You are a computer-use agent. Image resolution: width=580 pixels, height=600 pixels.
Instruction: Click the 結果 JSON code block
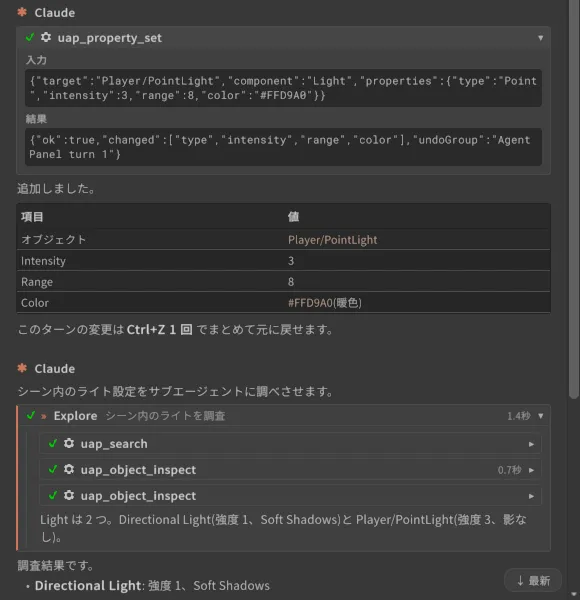coord(283,147)
